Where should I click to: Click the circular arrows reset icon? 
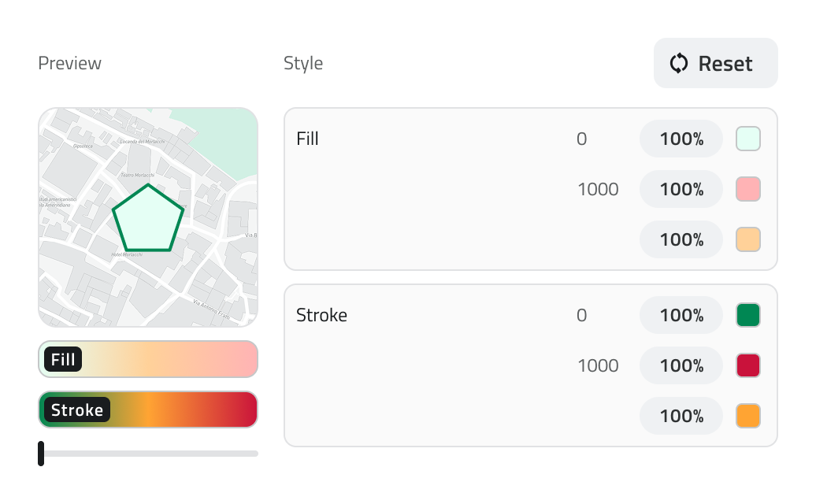click(679, 63)
